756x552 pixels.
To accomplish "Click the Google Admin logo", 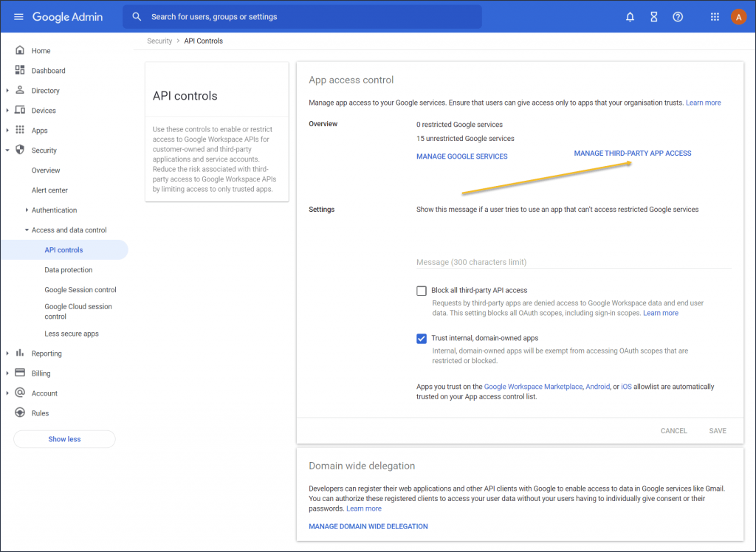I will [67, 17].
